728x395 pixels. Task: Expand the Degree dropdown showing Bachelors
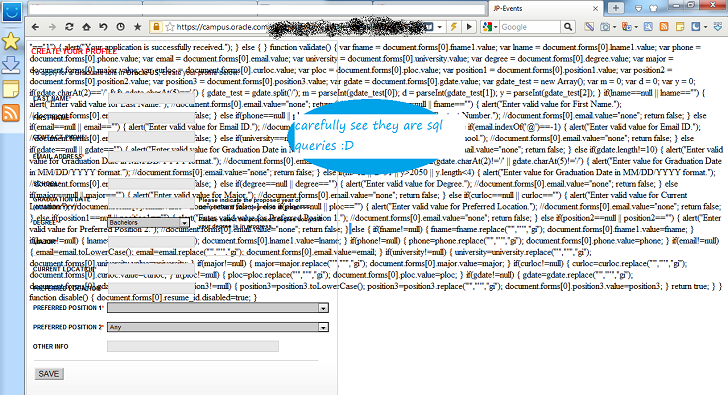point(148,223)
